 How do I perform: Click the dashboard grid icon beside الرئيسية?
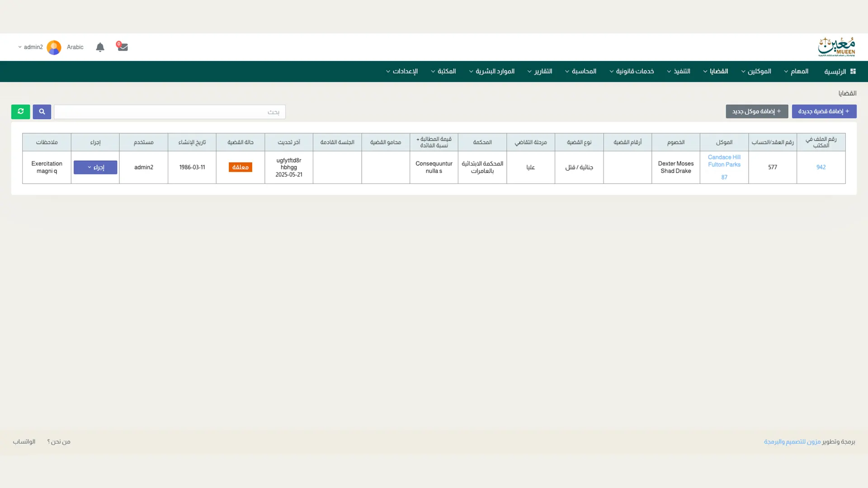click(x=853, y=71)
